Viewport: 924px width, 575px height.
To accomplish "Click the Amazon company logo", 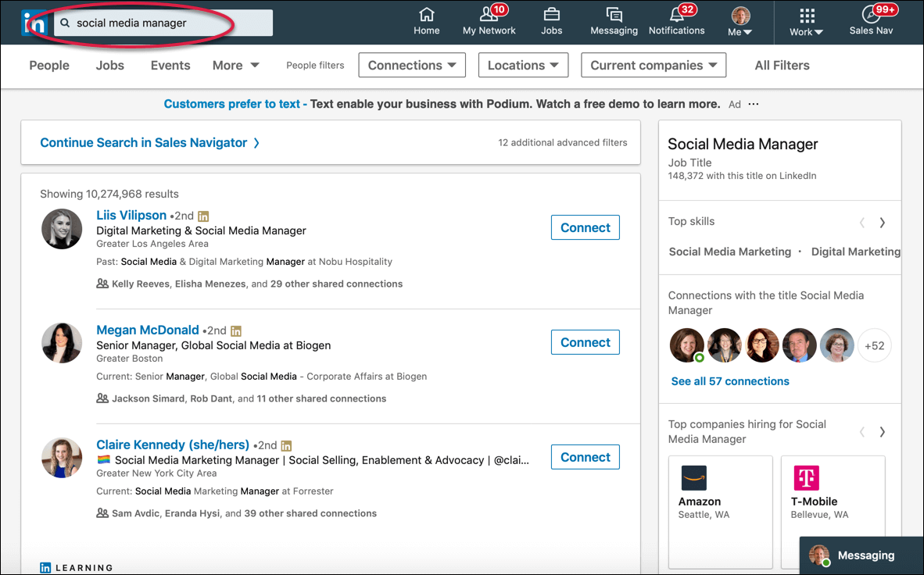I will click(x=693, y=478).
